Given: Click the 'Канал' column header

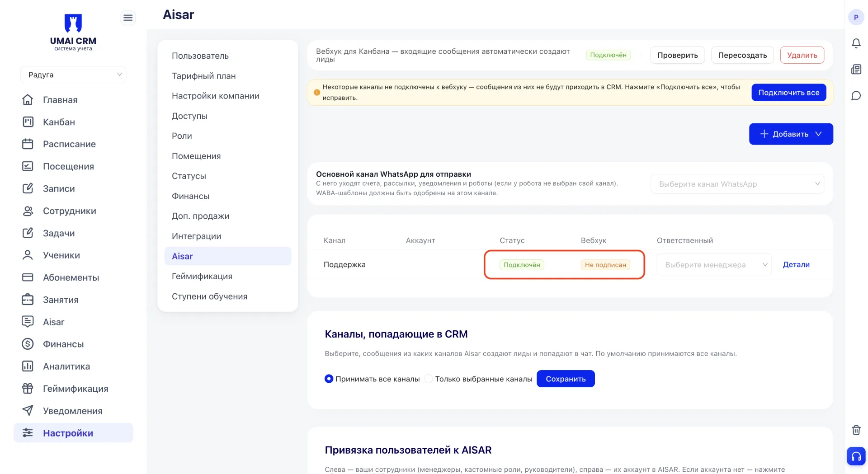Looking at the screenshot, I should click(335, 240).
